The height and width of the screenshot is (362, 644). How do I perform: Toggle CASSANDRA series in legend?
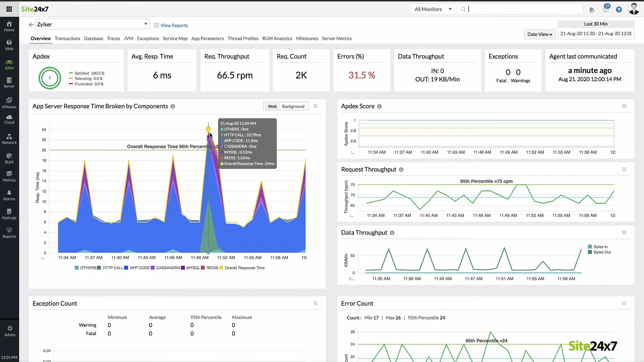(x=165, y=268)
